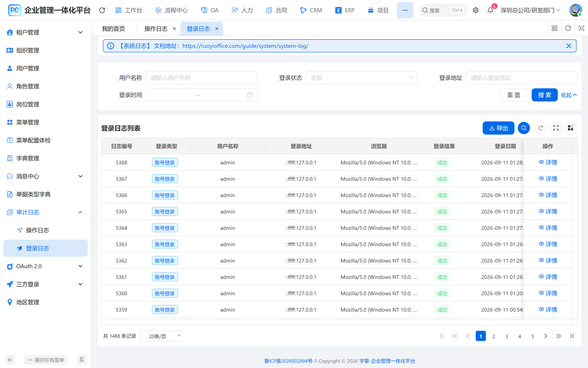
Task: Click the round blue search icon button
Action: [x=524, y=128]
